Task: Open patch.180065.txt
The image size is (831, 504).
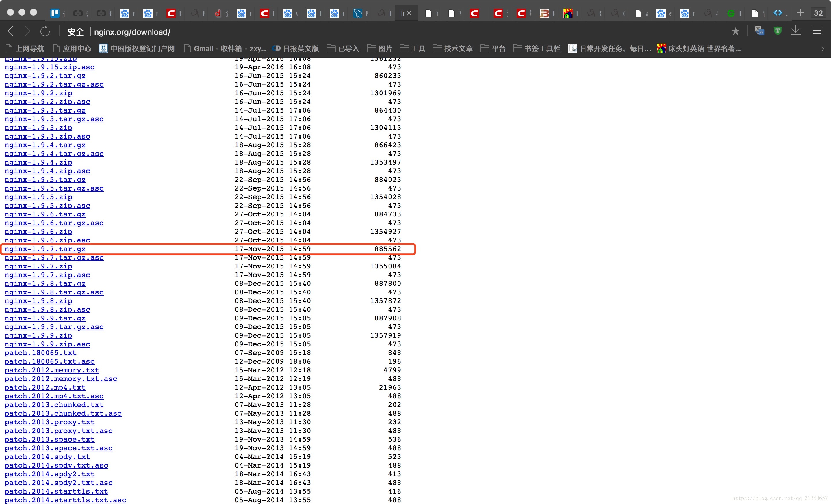Action: tap(40, 353)
